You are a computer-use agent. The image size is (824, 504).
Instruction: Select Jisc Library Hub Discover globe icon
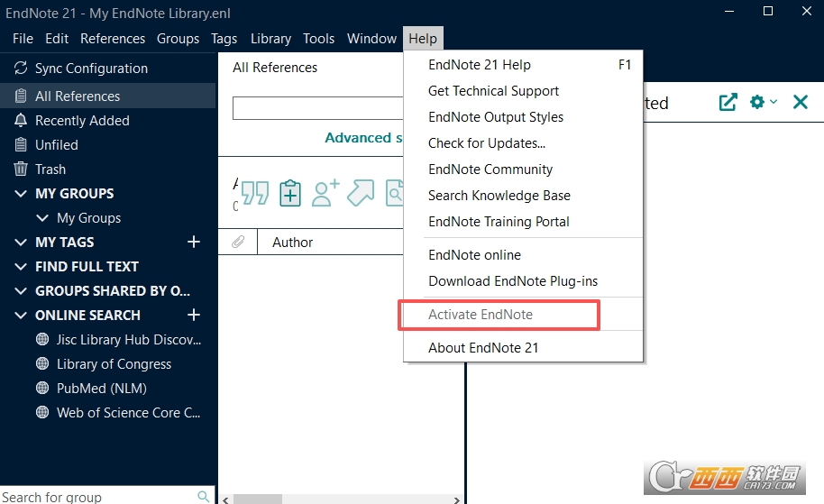[42, 340]
